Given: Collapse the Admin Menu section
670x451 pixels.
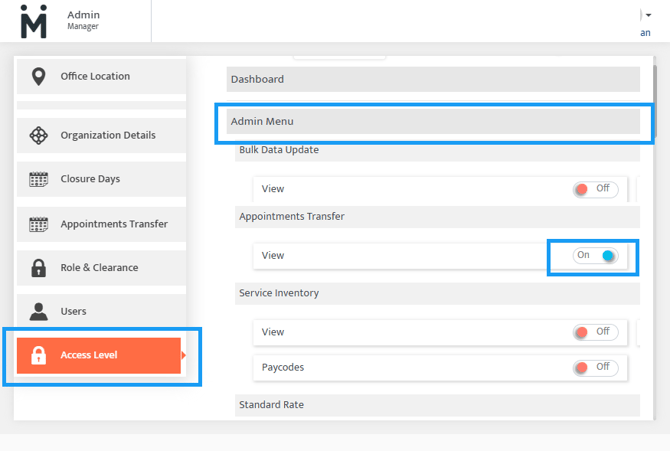Looking at the screenshot, I should [x=433, y=121].
